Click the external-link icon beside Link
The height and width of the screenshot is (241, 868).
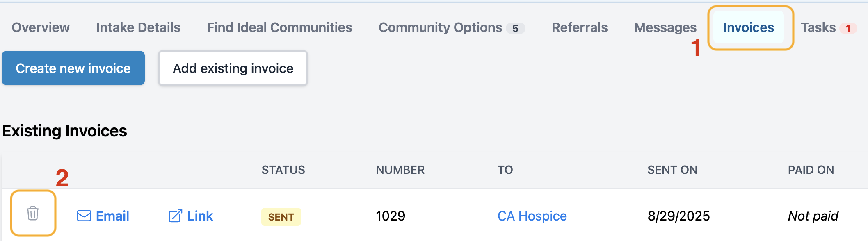(175, 216)
